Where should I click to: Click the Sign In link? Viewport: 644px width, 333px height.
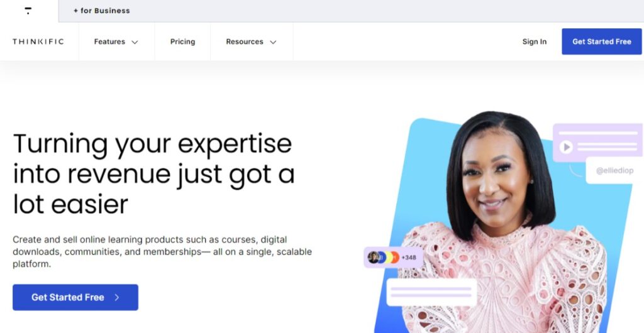coord(535,41)
